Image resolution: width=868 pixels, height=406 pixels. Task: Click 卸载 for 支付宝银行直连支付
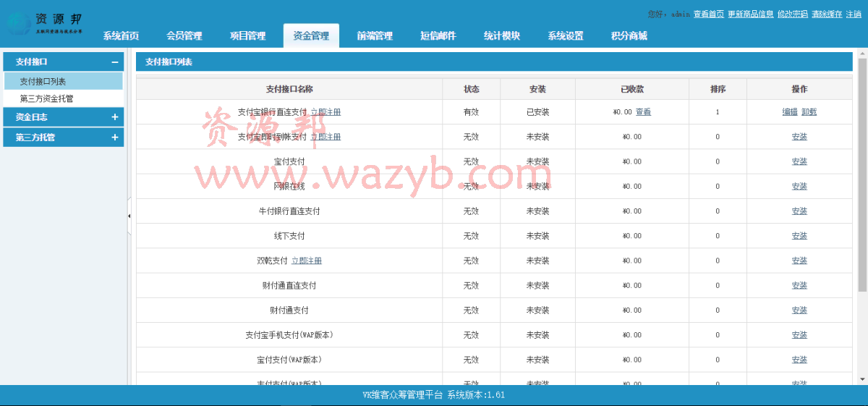click(x=809, y=112)
